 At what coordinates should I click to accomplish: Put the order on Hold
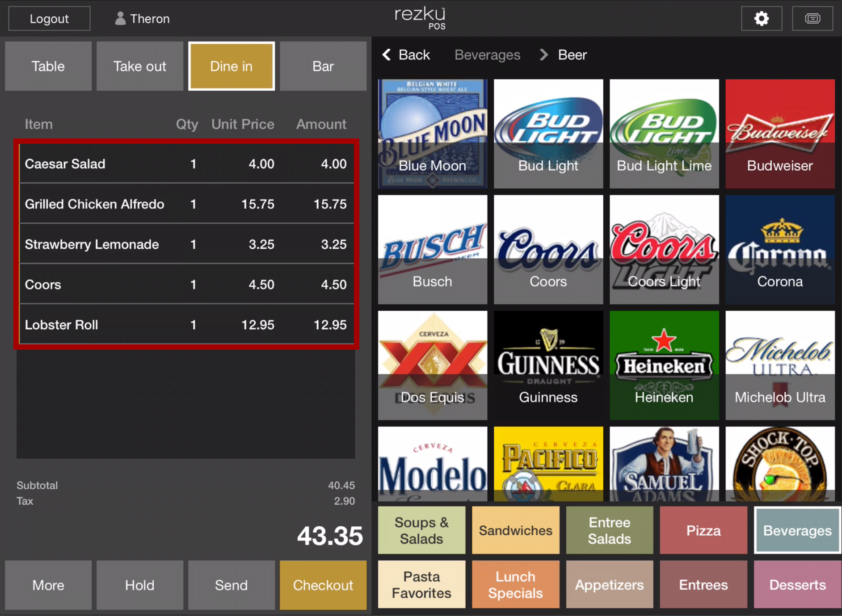tap(140, 585)
